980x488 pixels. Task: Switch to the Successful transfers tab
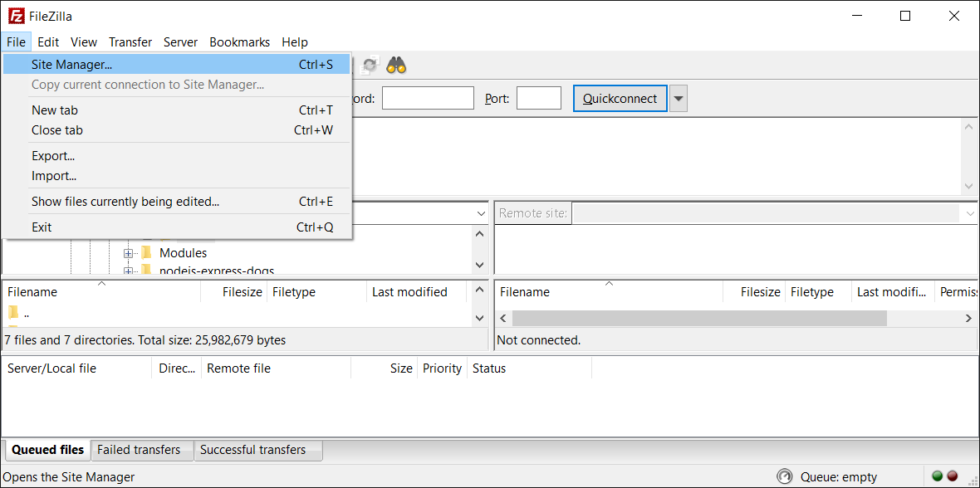click(252, 450)
